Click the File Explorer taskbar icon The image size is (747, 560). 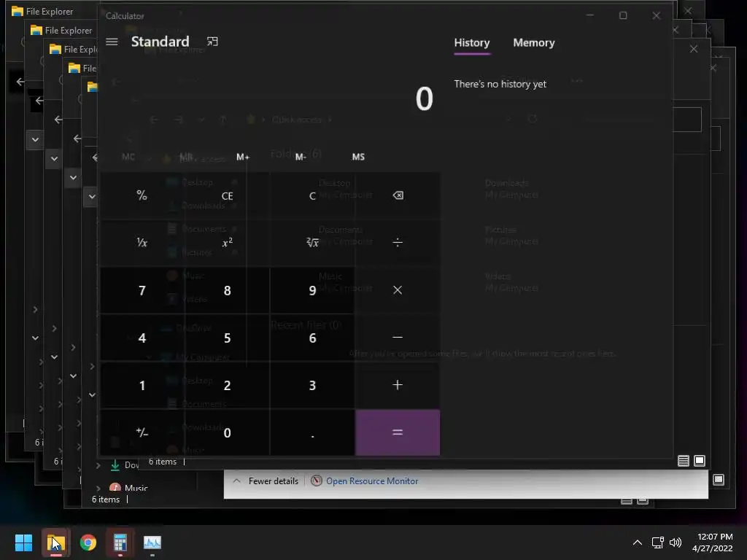click(55, 542)
